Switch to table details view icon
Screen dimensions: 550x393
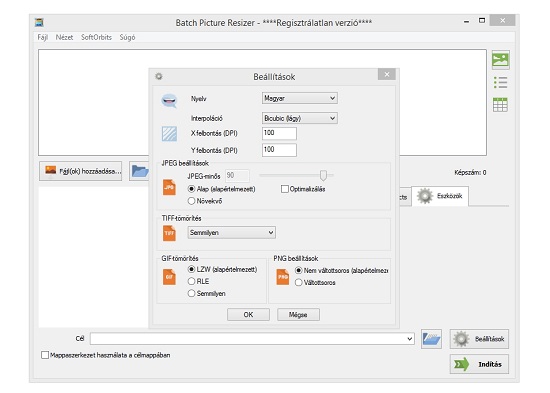click(x=500, y=105)
